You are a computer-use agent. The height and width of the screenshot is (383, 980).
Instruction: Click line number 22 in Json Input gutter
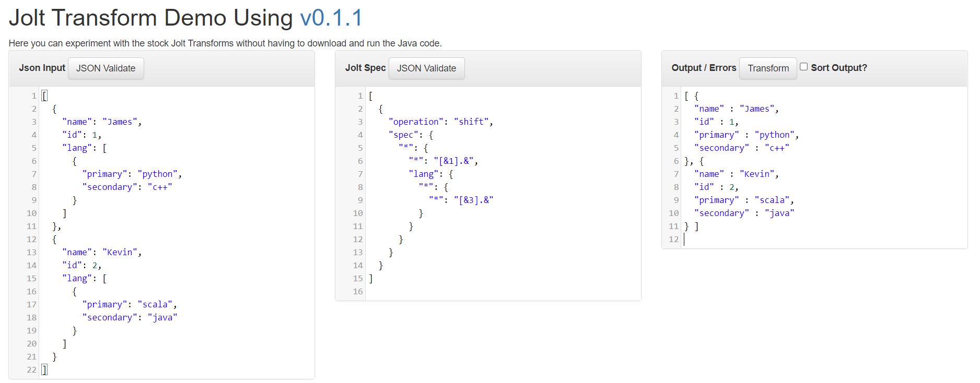click(32, 369)
